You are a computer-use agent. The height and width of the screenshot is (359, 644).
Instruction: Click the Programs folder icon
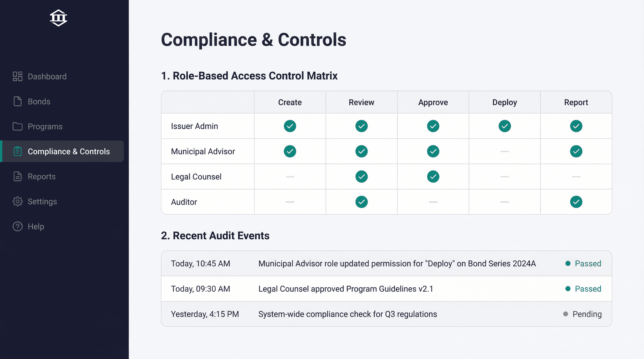(x=18, y=126)
